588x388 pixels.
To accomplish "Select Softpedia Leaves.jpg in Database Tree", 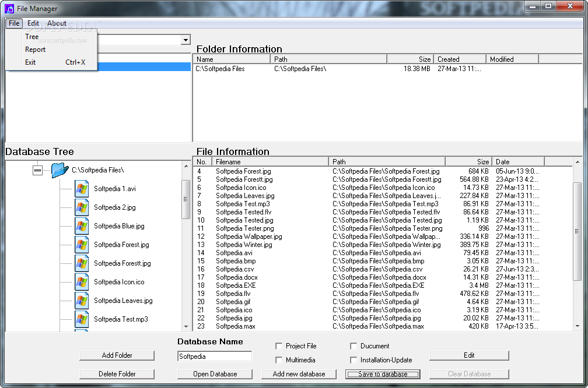I will tap(123, 301).
